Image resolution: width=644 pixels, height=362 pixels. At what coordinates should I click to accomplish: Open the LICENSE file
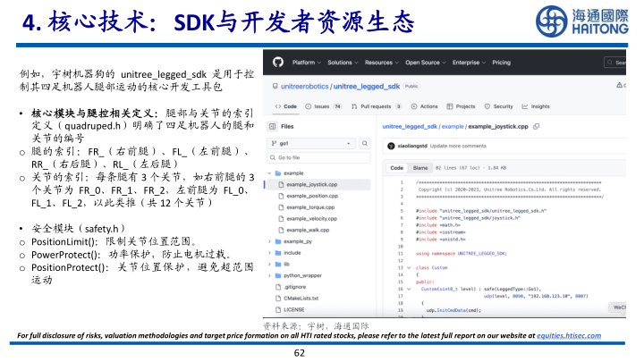click(x=293, y=310)
